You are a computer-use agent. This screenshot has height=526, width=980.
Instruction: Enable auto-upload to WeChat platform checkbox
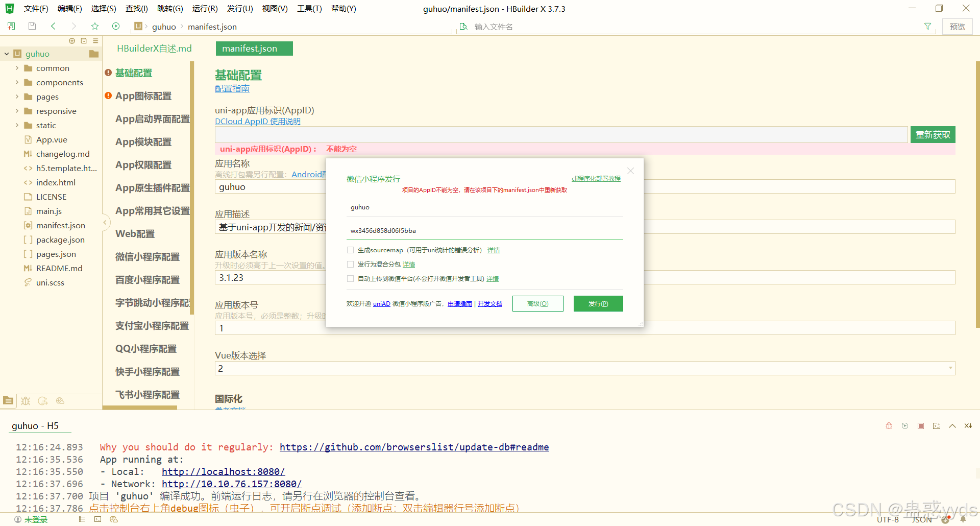[x=350, y=278]
